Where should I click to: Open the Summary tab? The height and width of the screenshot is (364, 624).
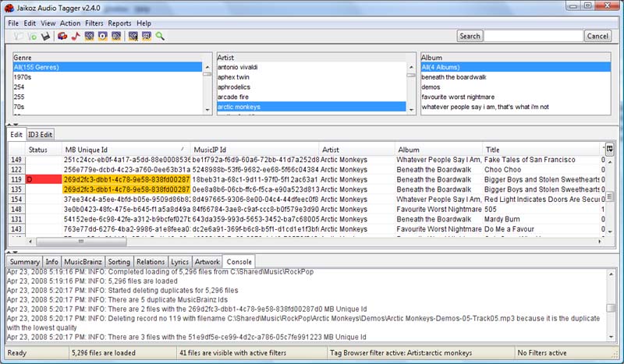coord(25,262)
